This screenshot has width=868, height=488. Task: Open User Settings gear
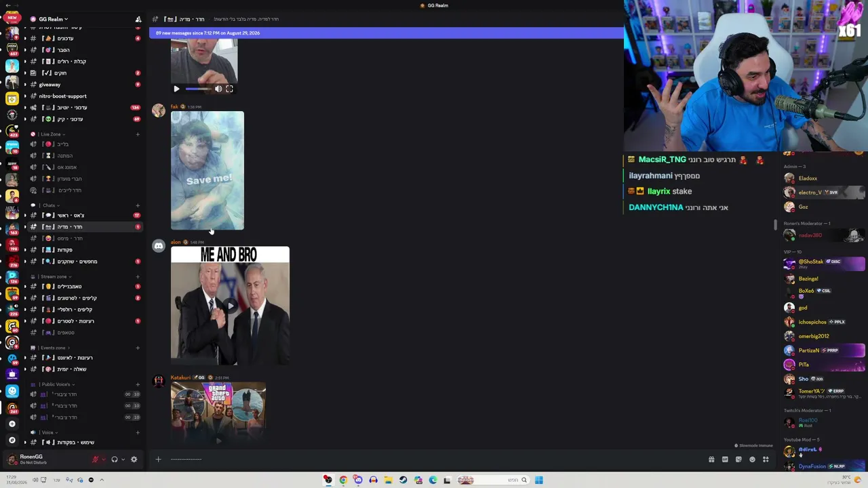[134, 460]
